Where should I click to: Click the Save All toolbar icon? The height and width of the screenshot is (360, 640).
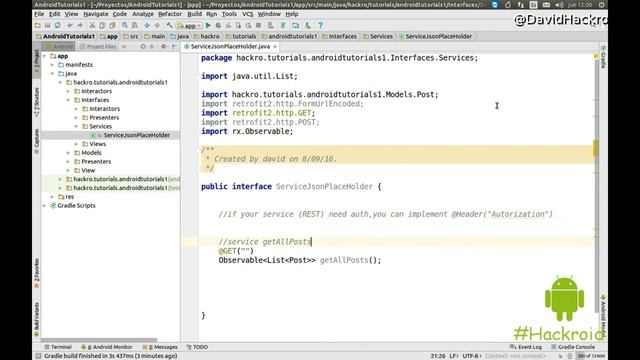click(47, 25)
